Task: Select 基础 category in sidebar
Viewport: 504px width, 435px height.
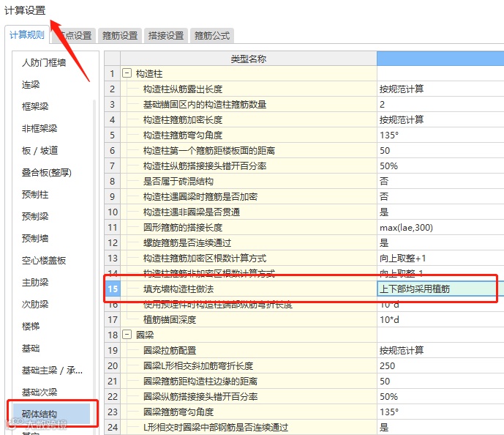Action: pos(31,348)
